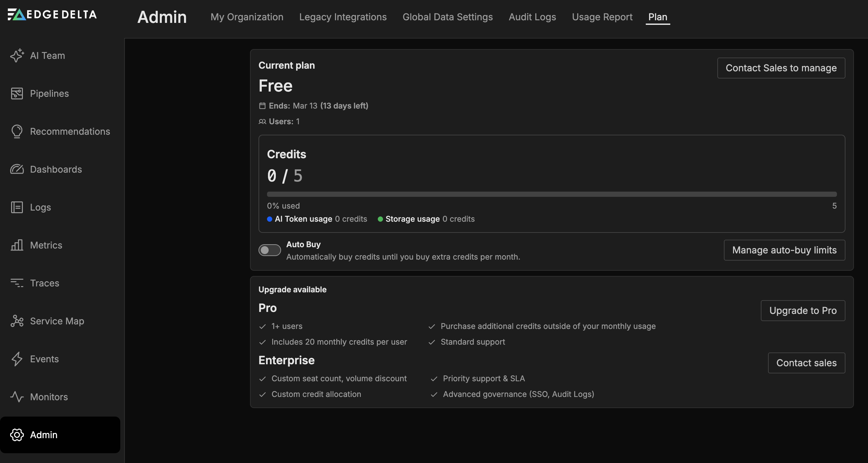Click the Edge Delta logo

(x=52, y=14)
